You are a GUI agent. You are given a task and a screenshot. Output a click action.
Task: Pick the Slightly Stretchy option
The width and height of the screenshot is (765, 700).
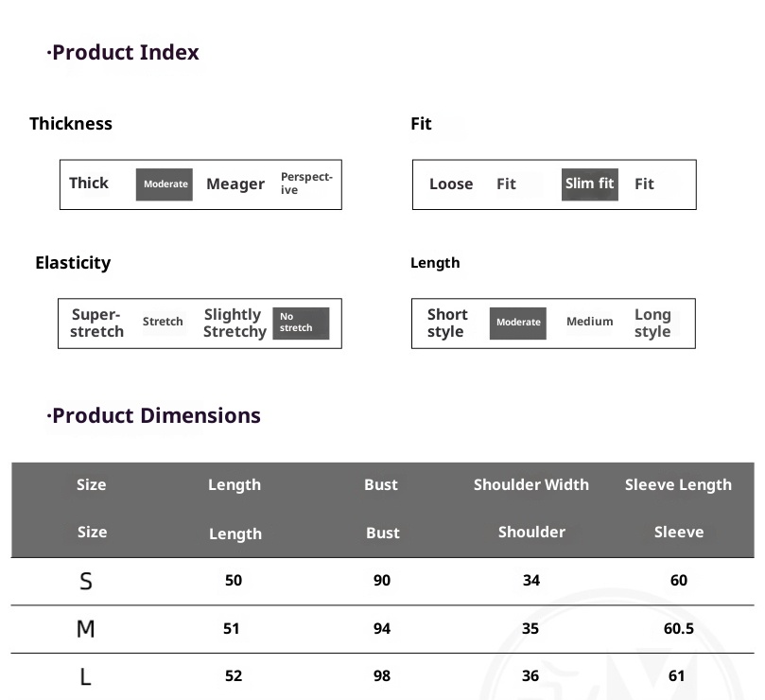pyautogui.click(x=235, y=323)
